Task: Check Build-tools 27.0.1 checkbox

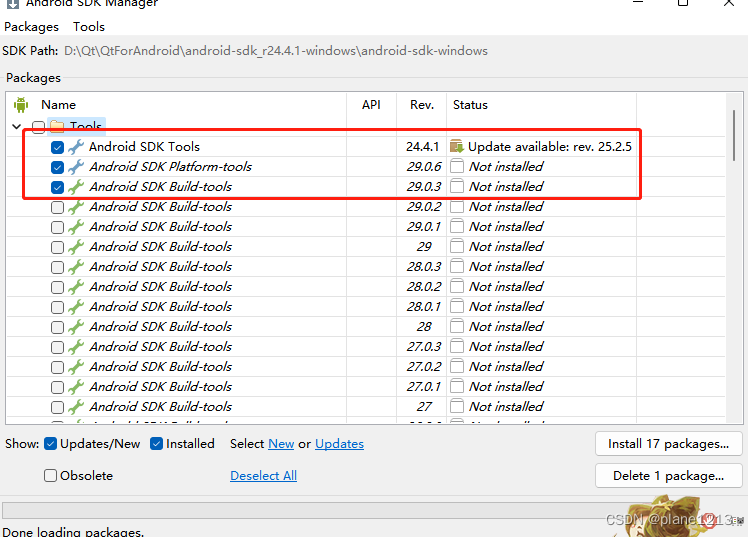Action: coord(57,388)
